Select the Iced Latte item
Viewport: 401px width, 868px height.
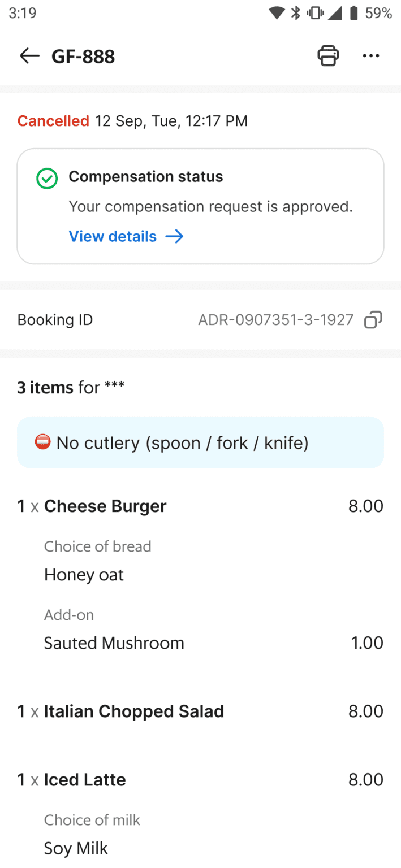[85, 780]
